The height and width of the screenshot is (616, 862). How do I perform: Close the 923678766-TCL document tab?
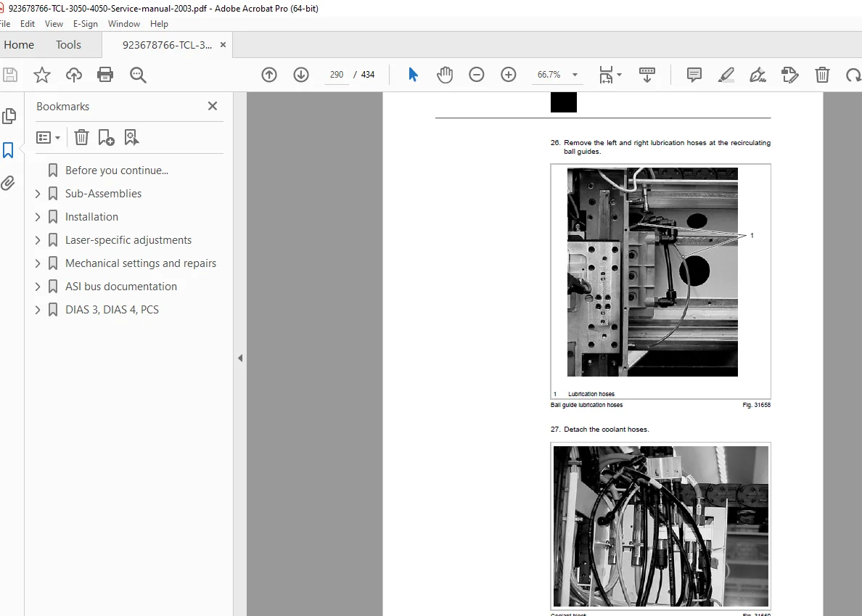223,44
